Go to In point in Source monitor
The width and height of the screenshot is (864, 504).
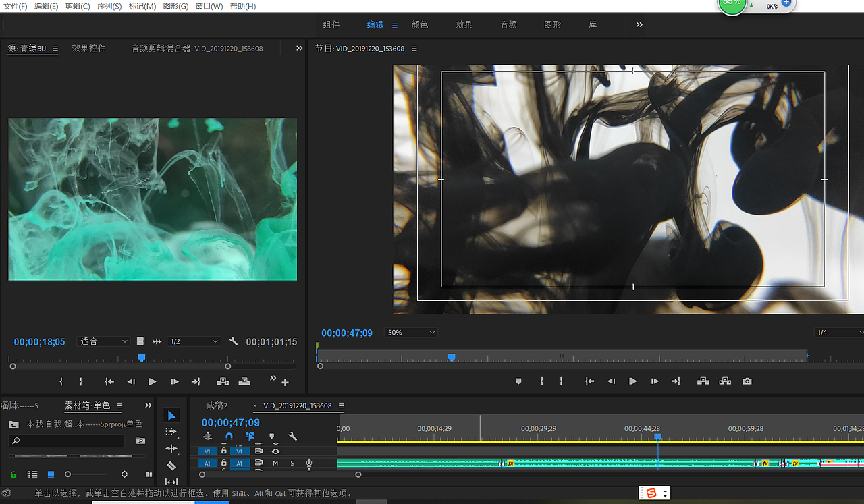[x=109, y=382]
